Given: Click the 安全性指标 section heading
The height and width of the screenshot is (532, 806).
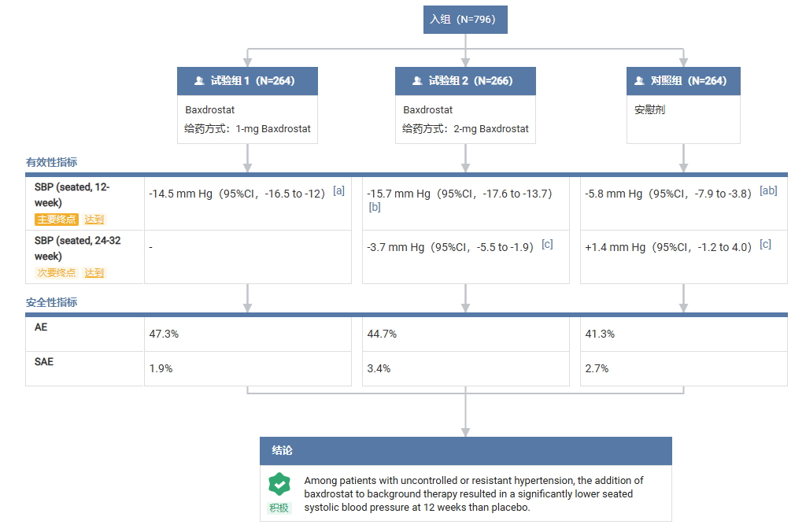Looking at the screenshot, I should (52, 302).
